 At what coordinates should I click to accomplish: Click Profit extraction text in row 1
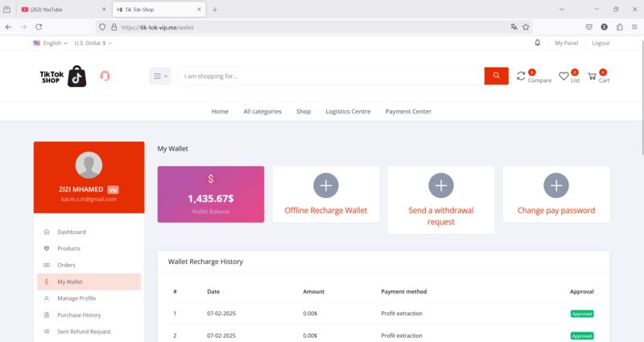click(x=401, y=313)
